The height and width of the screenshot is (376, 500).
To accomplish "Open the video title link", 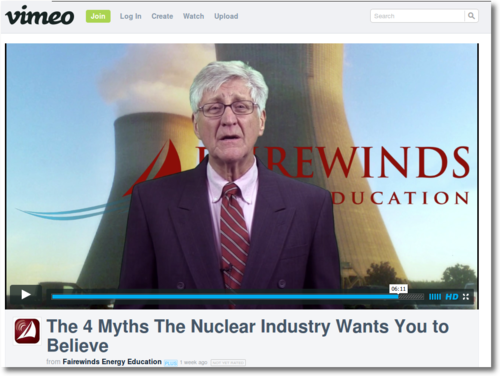I will pyautogui.click(x=247, y=336).
